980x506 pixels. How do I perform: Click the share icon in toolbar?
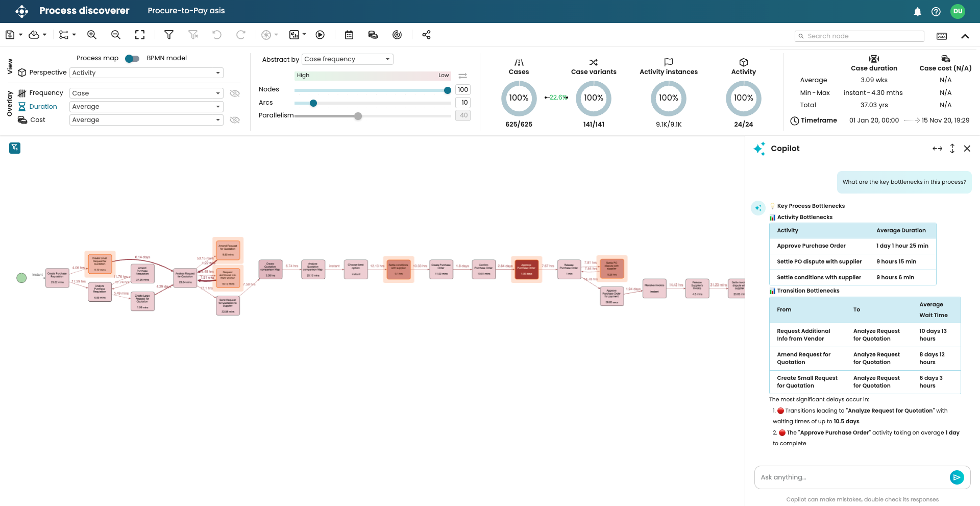(427, 35)
